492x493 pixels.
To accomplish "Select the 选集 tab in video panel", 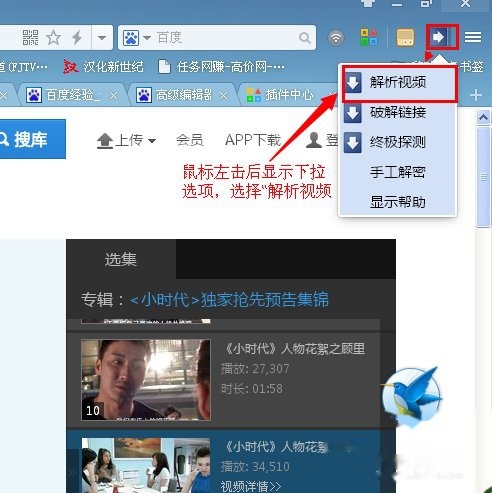I will pos(121,259).
